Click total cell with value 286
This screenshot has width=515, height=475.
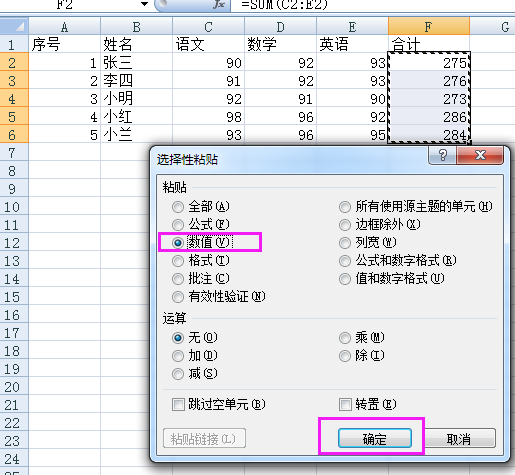429,116
